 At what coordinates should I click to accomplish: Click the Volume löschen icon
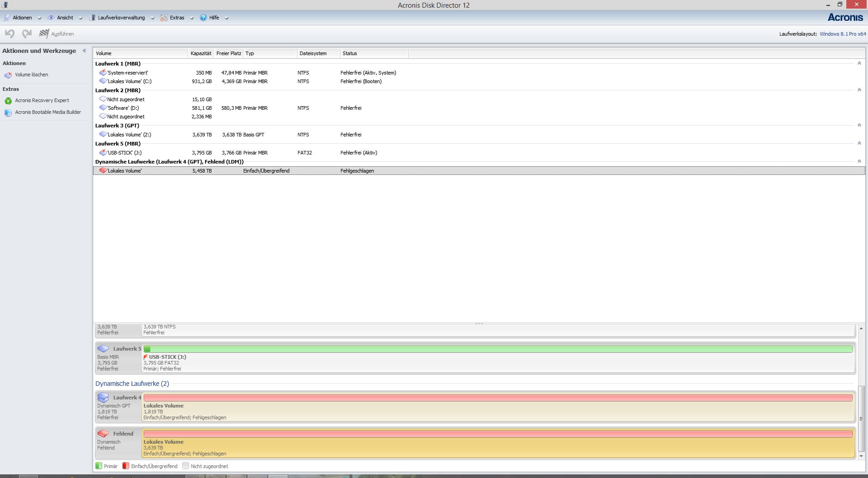point(8,75)
